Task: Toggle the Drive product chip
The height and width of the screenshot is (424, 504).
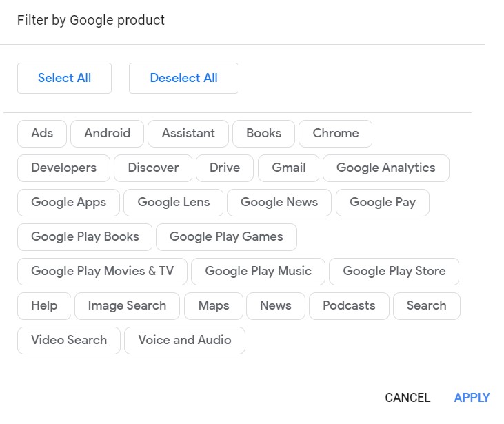Action: pos(225,168)
